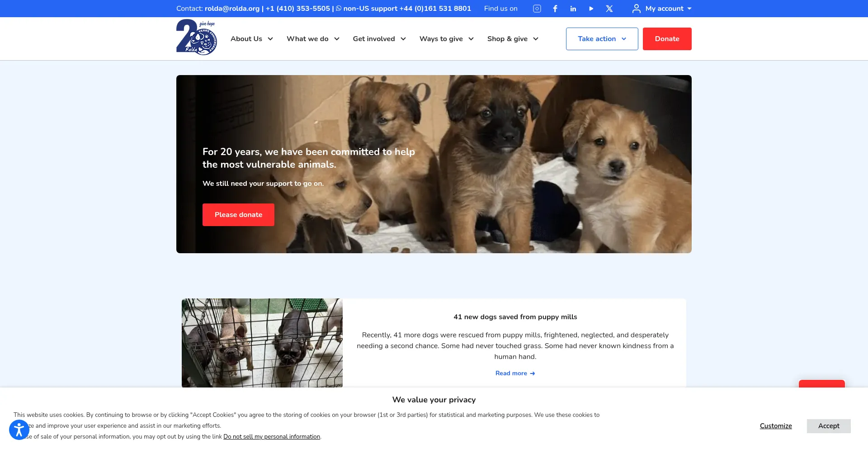Accept cookies with the Accept button
The width and height of the screenshot is (868, 449).
(829, 426)
